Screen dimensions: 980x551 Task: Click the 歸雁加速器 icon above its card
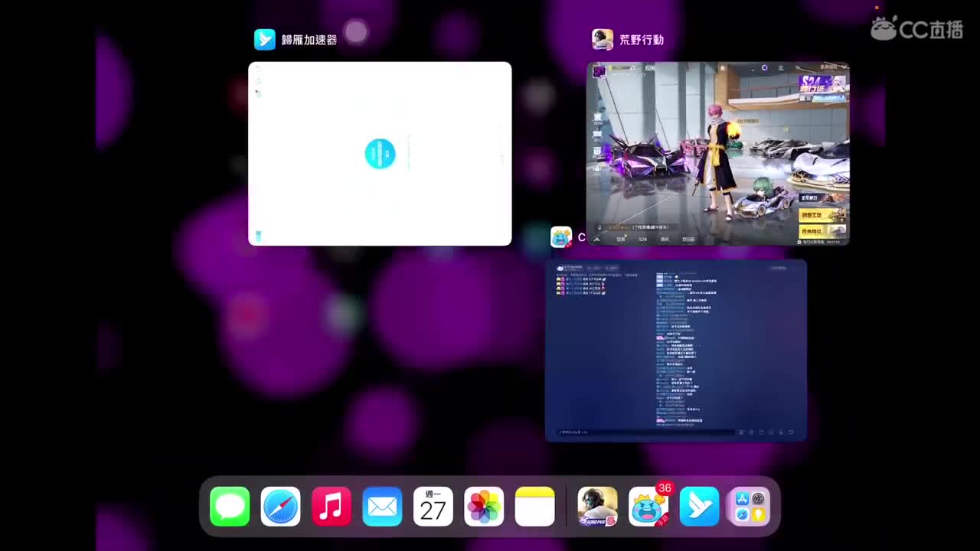[264, 39]
